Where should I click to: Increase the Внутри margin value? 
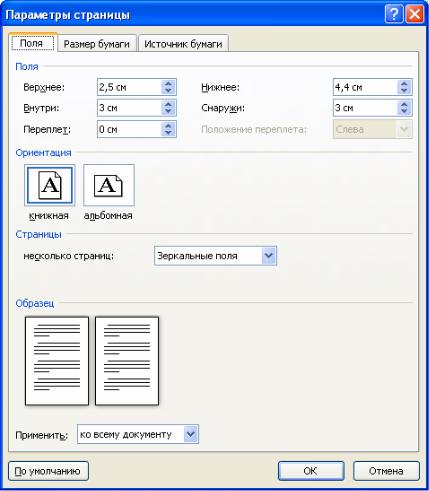point(168,104)
